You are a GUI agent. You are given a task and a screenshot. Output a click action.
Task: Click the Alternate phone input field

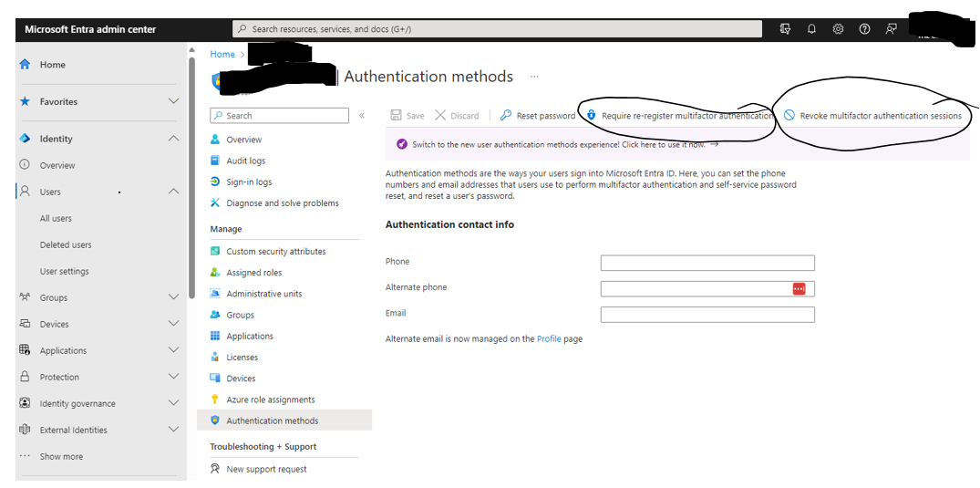pos(707,288)
